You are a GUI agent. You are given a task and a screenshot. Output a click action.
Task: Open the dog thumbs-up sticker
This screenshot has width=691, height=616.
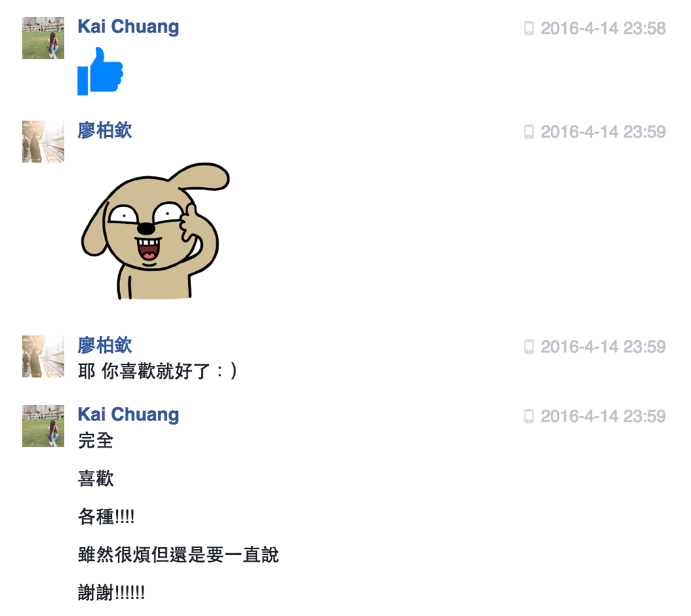(155, 231)
